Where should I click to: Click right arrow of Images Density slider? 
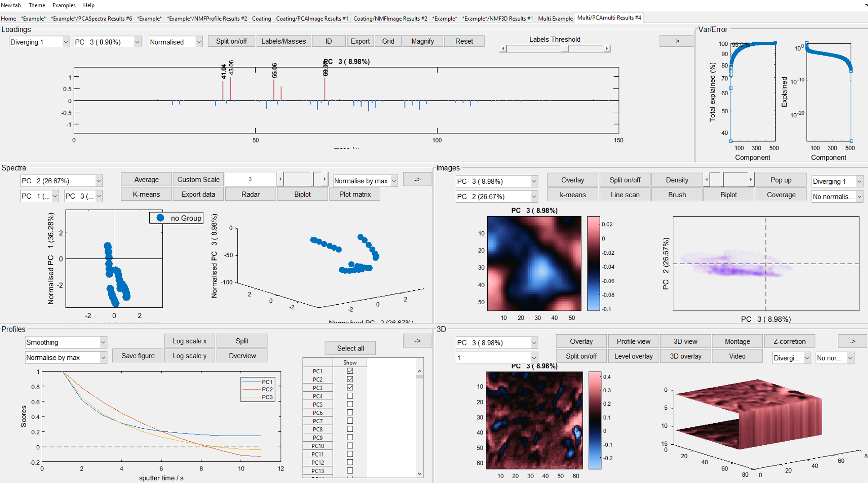pyautogui.click(x=750, y=180)
